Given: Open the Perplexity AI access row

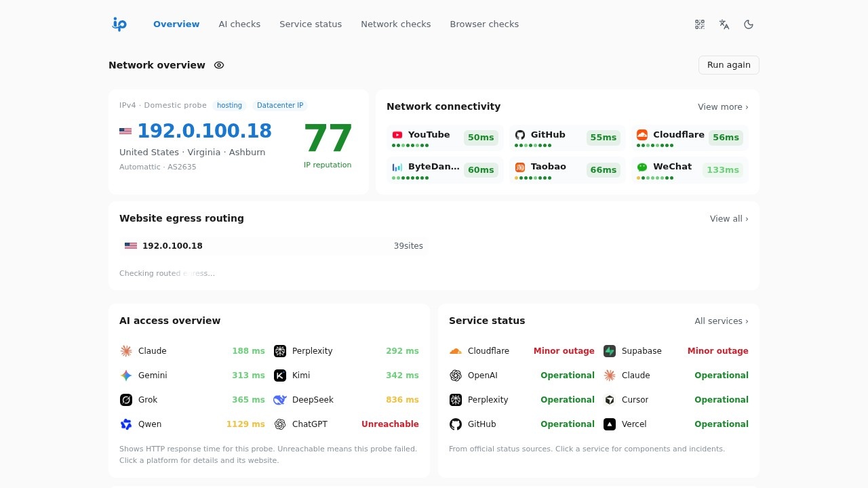Looking at the screenshot, I should pos(347,351).
